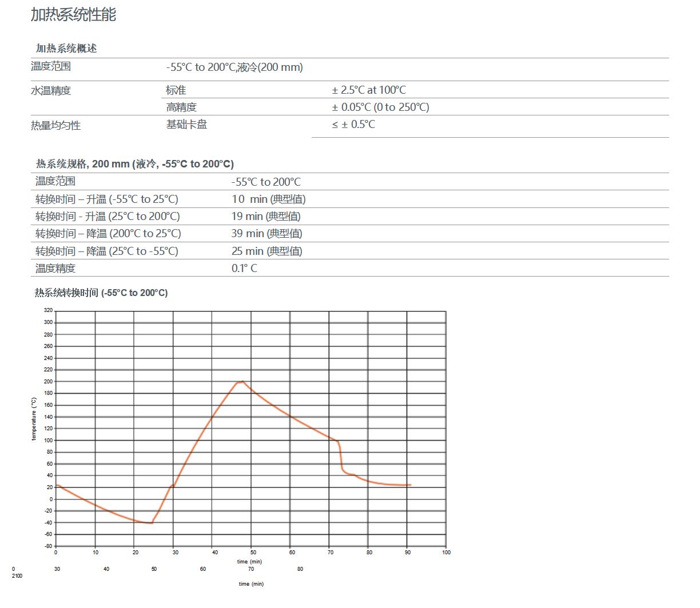The image size is (700, 608).
Task: Select the 降温 (25°C to -55°C) row label
Action: tap(107, 251)
